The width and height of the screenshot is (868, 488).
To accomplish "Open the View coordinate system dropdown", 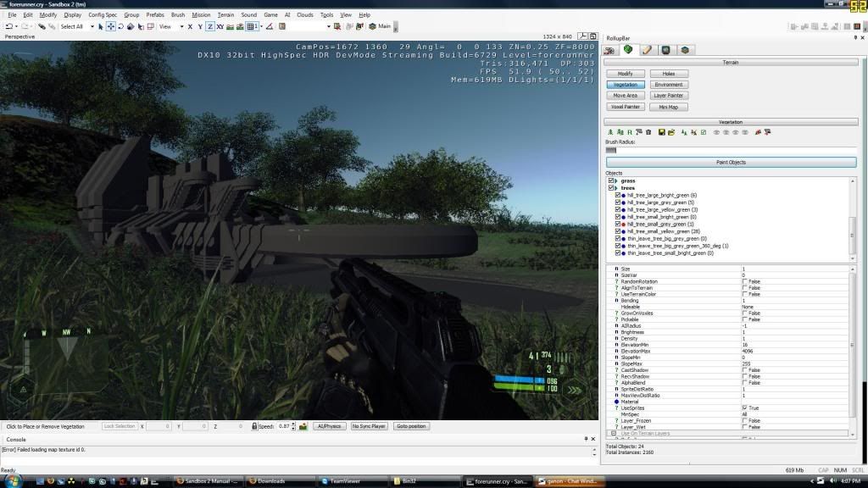I will pos(181,26).
